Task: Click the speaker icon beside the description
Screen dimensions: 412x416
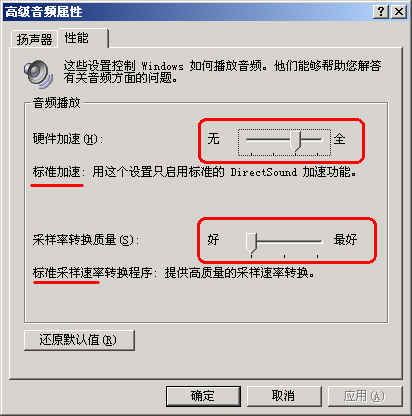Action: [x=38, y=73]
